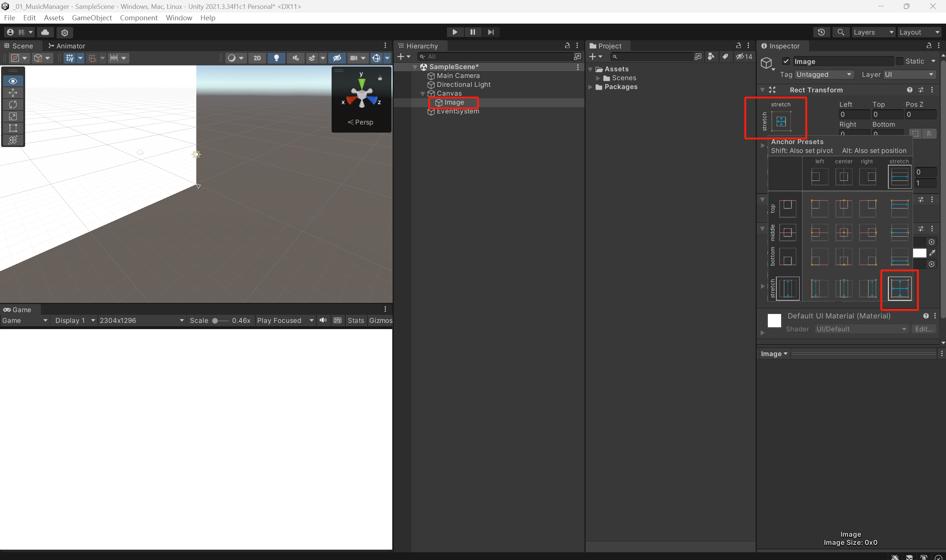Click the Step frame button

pyautogui.click(x=491, y=32)
